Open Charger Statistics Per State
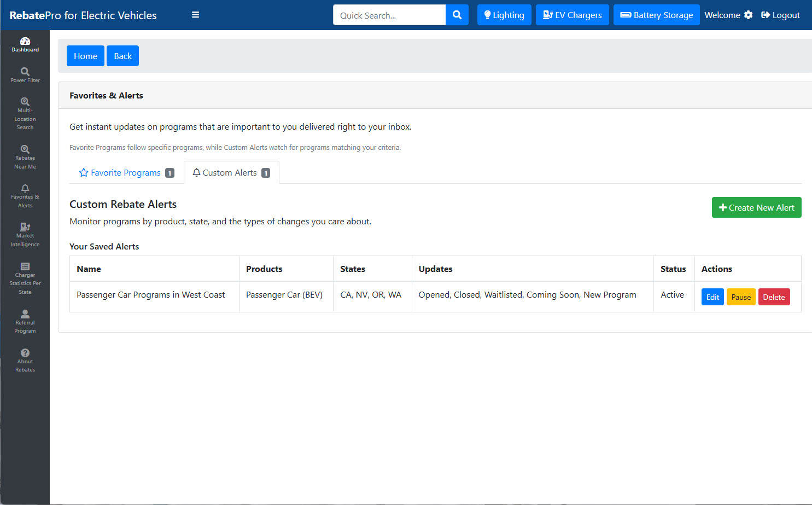The image size is (812, 505). tap(25, 278)
